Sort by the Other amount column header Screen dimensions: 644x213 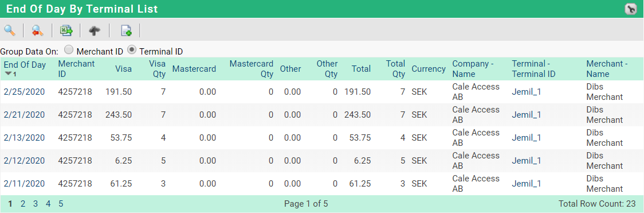click(x=290, y=69)
